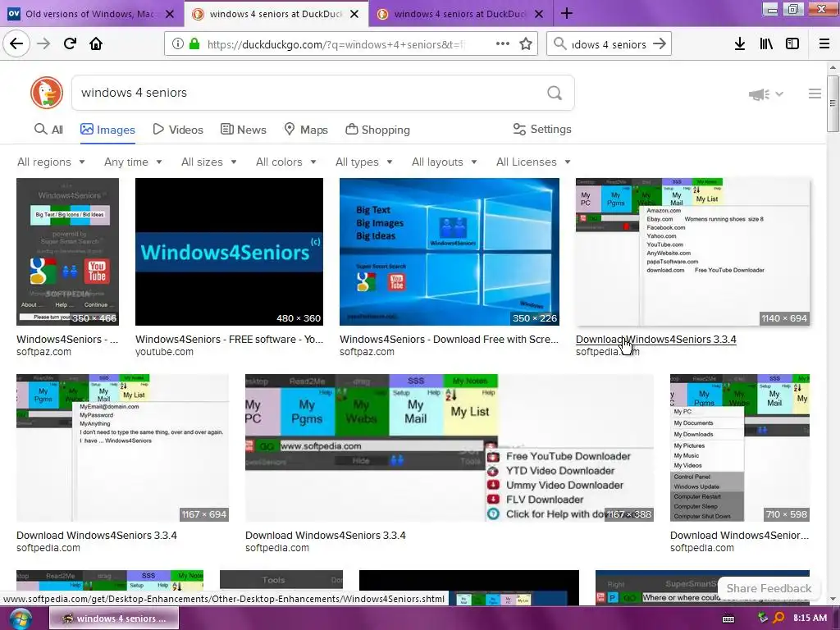Image resolution: width=840 pixels, height=630 pixels.
Task: Open the 350 × 226 blue Windows thumbnail
Action: [450, 252]
